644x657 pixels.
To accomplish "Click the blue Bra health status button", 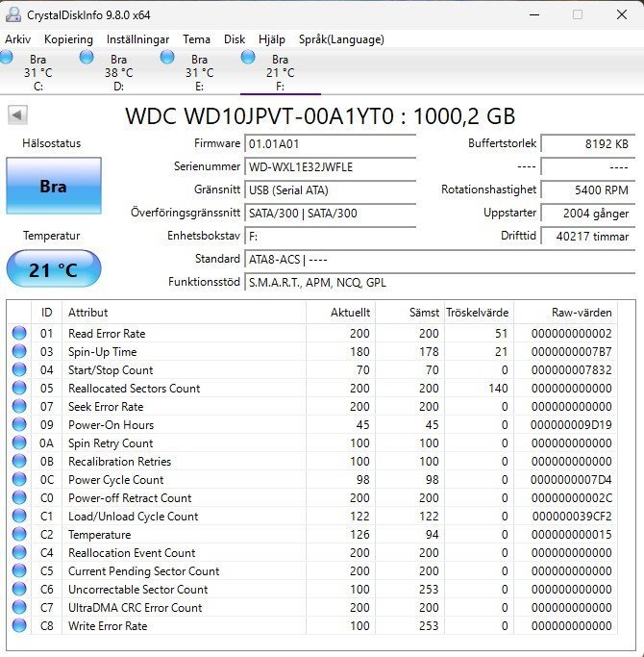I will tap(53, 186).
